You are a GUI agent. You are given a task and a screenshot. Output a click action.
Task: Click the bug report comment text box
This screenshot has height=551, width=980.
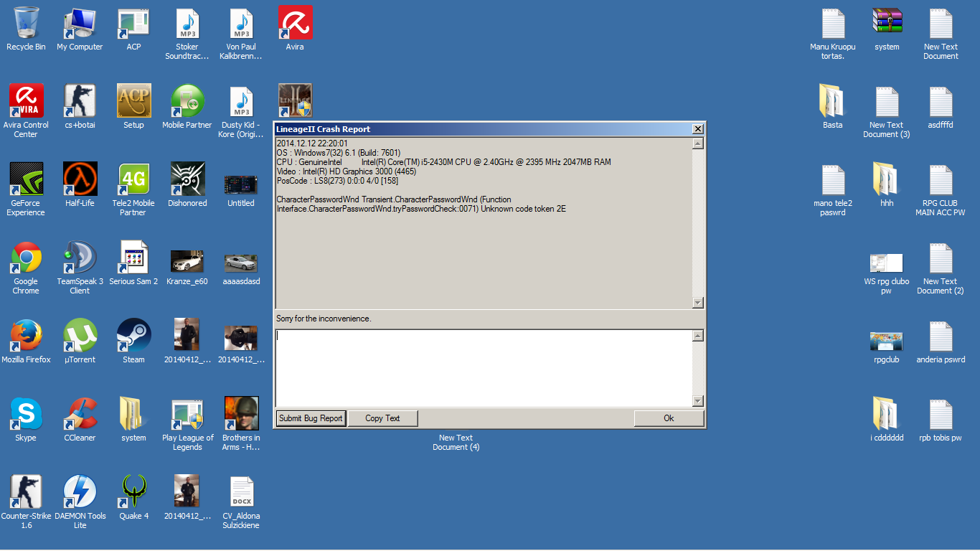click(x=484, y=368)
